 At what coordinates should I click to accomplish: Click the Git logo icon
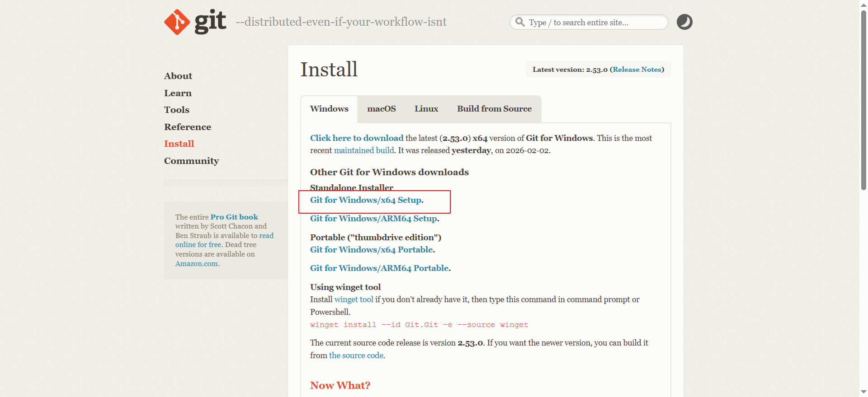195,22
